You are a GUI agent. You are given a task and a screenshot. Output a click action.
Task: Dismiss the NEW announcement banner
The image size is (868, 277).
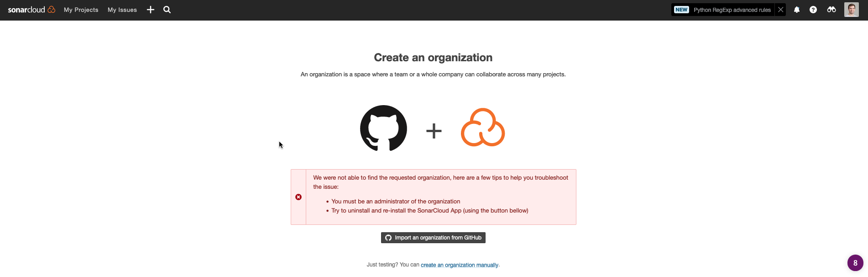tap(781, 10)
